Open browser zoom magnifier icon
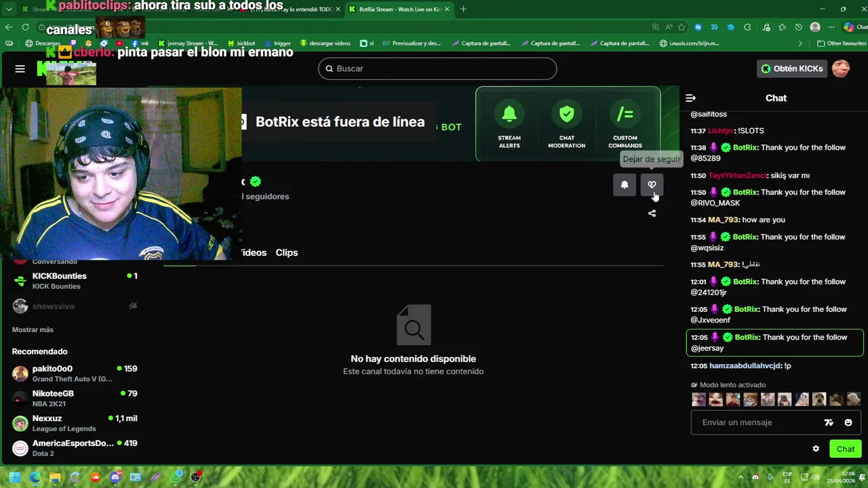The image size is (868, 488). click(656, 27)
